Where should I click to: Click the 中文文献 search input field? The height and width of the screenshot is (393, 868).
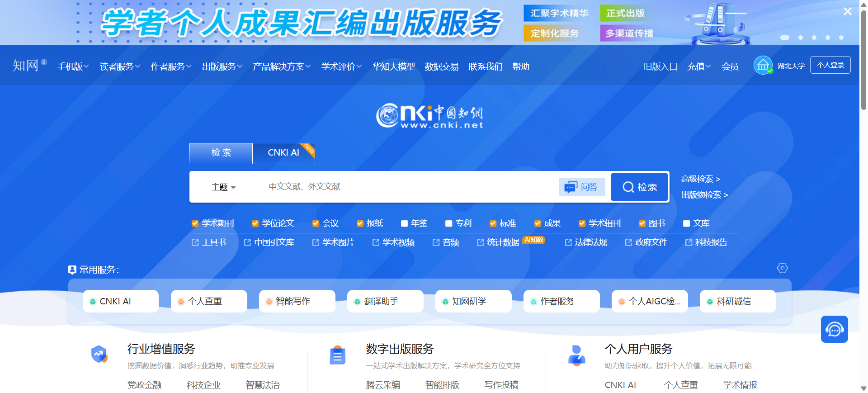pyautogui.click(x=407, y=187)
